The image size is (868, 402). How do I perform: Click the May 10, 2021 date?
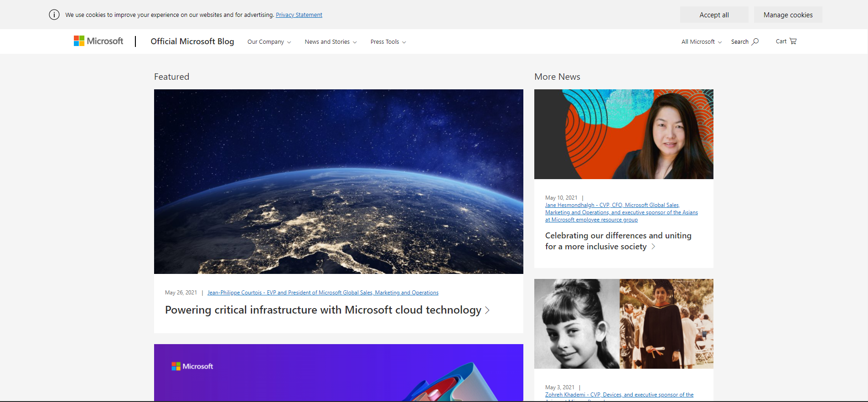pos(561,198)
